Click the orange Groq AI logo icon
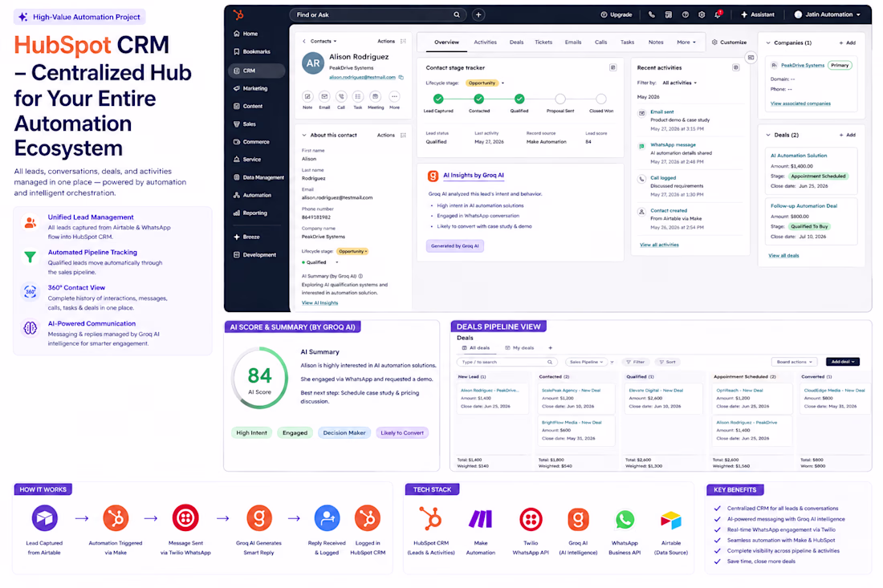883x588 pixels. 433,176
